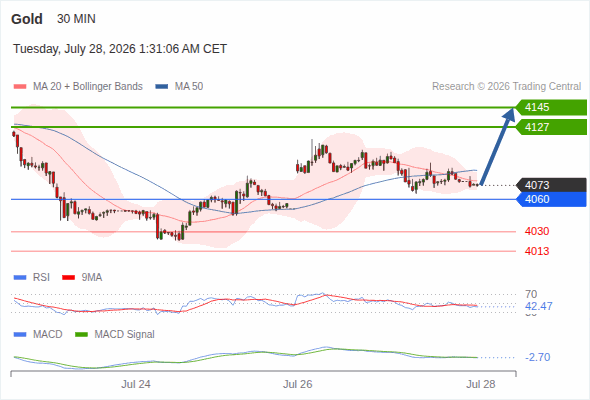Click the MA 50 legend swatch

(162, 87)
